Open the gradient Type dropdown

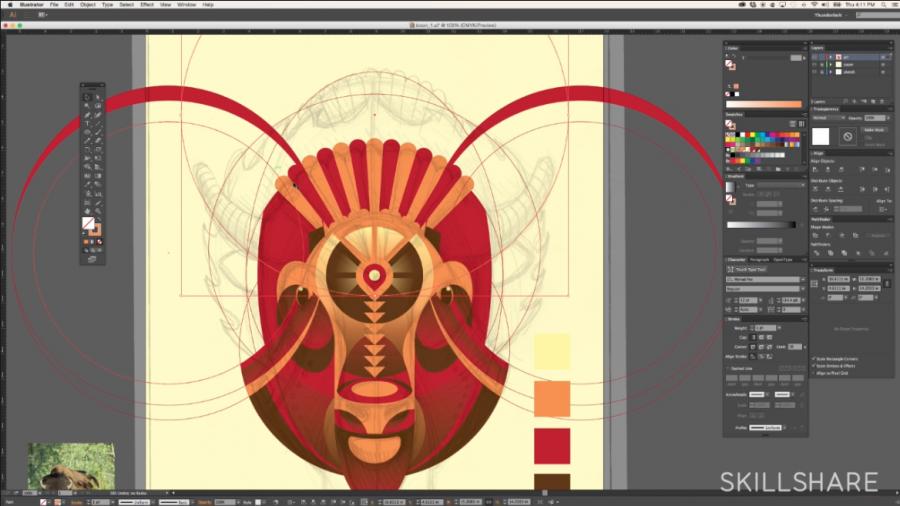point(773,185)
